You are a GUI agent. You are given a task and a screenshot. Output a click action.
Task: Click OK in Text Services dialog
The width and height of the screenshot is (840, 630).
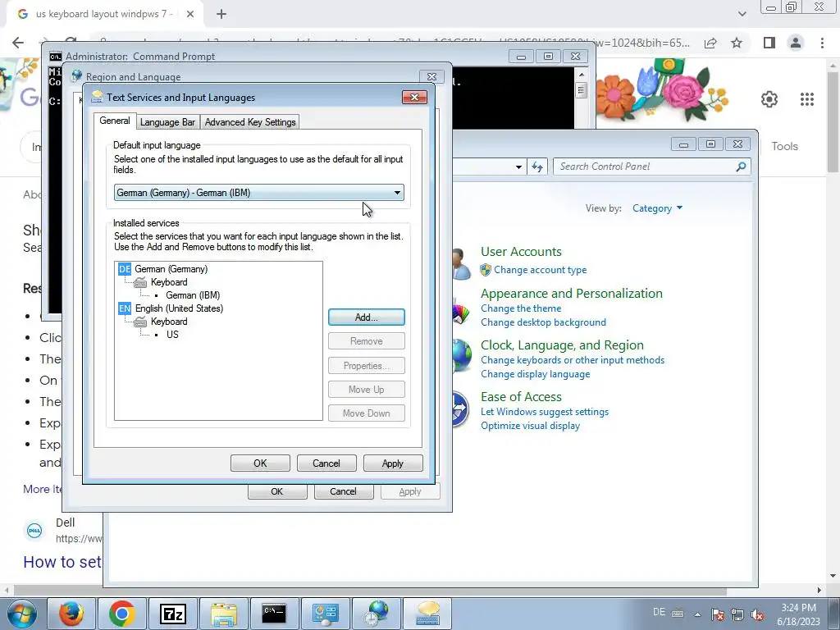[x=260, y=463]
